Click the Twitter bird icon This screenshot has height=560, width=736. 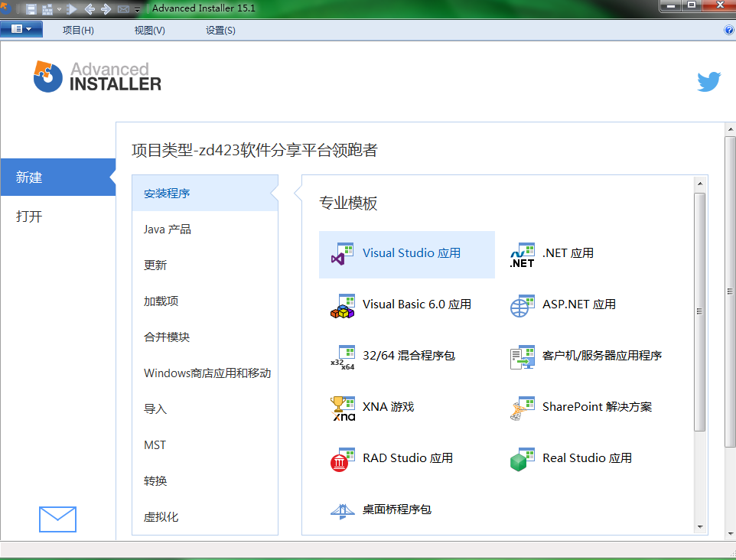708,81
